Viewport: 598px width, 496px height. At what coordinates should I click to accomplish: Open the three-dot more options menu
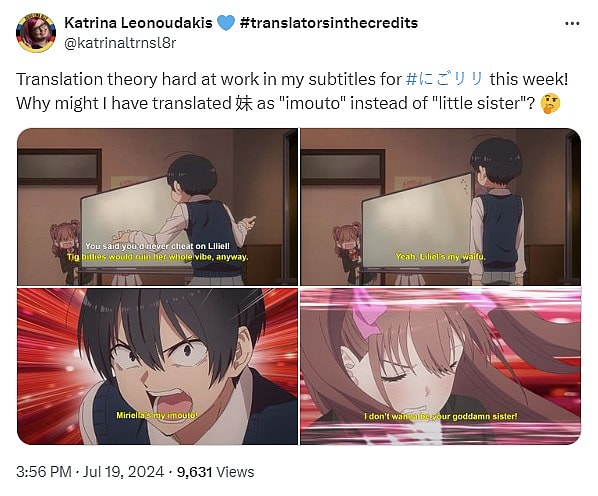[x=572, y=24]
